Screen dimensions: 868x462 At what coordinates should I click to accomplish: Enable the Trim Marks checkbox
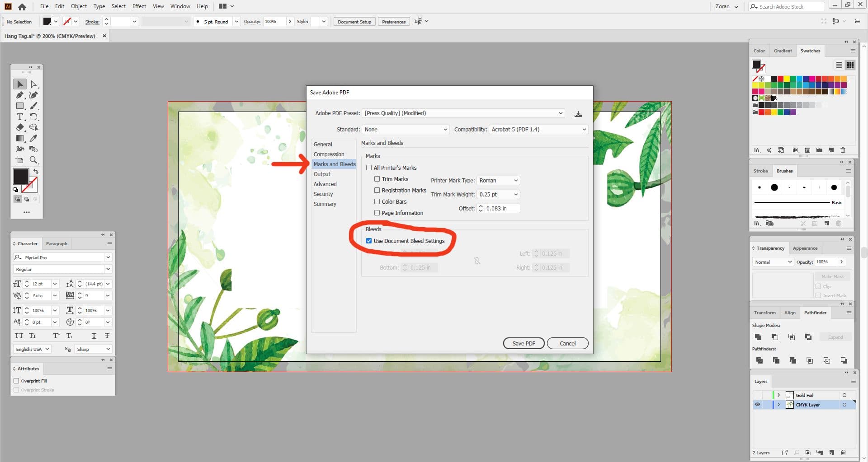click(378, 179)
